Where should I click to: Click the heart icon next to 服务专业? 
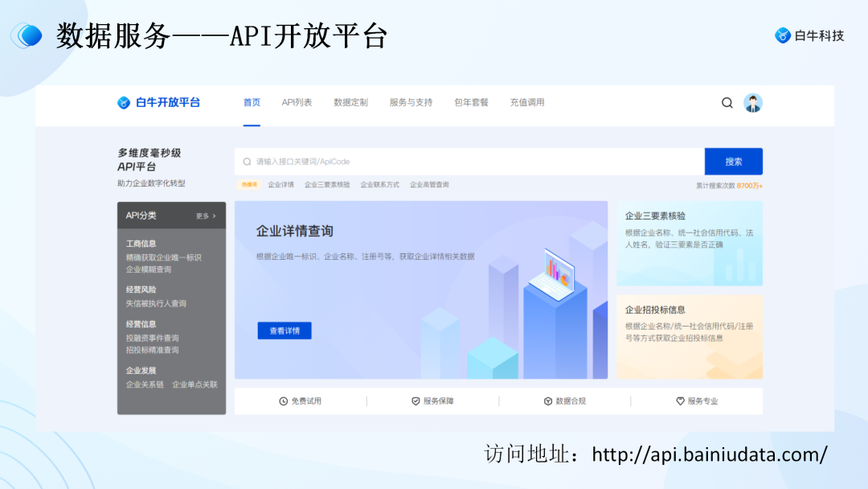(x=680, y=401)
